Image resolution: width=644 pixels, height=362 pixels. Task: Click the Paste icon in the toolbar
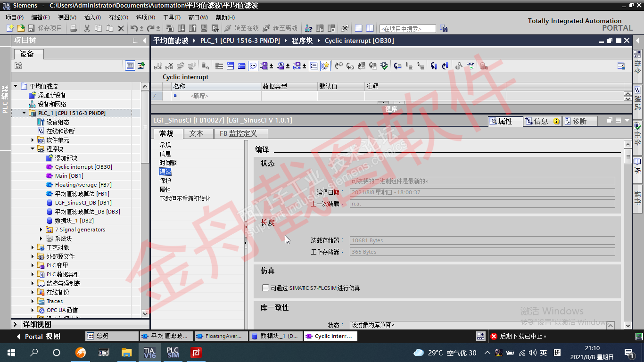click(109, 28)
